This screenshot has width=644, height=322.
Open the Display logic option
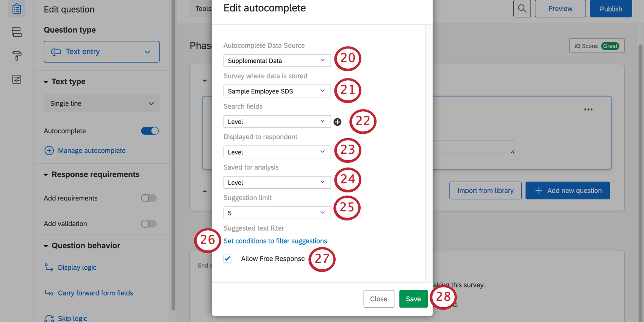tap(77, 267)
